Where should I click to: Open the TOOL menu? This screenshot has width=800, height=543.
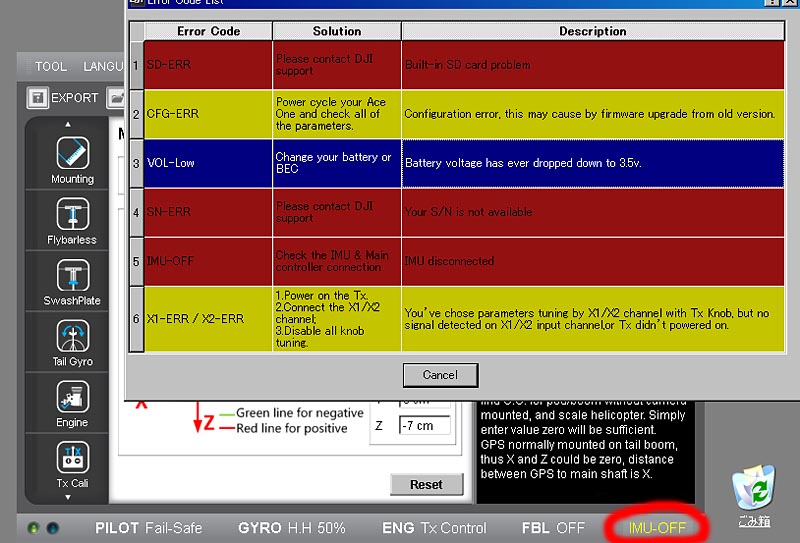pos(51,67)
